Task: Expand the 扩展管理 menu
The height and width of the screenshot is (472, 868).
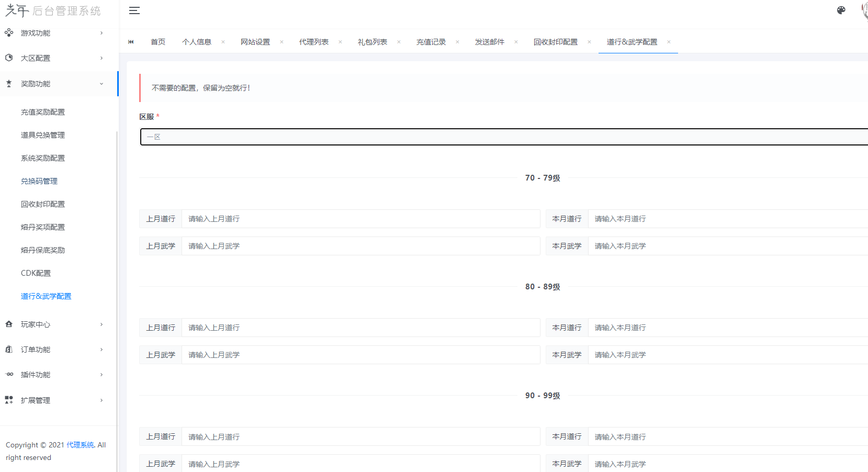Action: (58, 400)
